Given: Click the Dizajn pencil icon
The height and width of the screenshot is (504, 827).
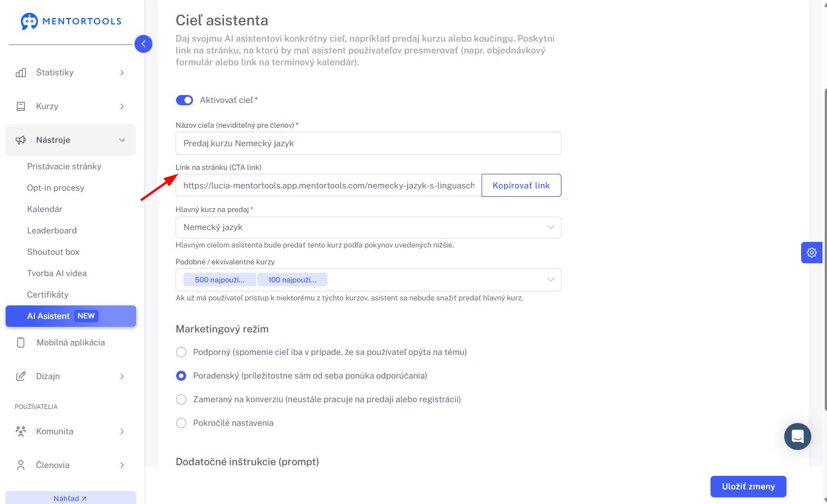Looking at the screenshot, I should coord(21,376).
